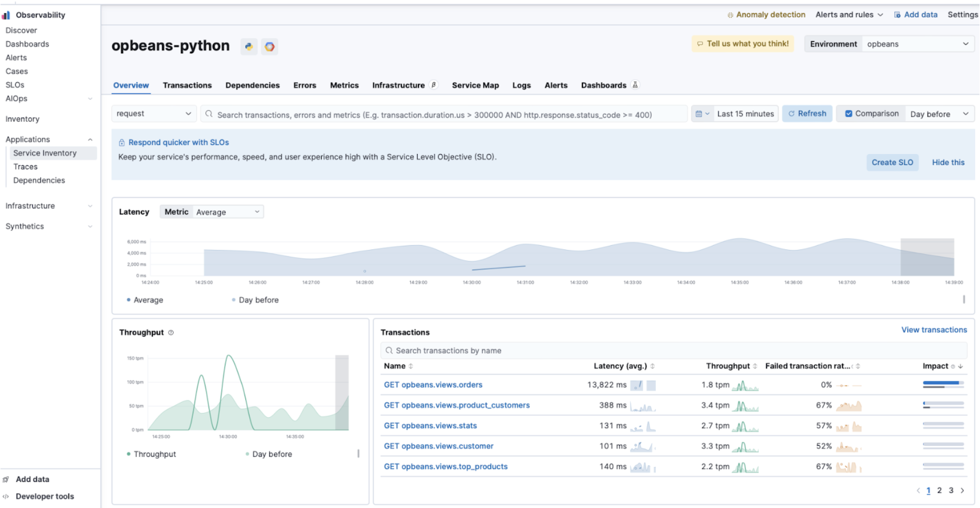Open the request transaction type dropdown
The height and width of the screenshot is (508, 980).
(154, 113)
